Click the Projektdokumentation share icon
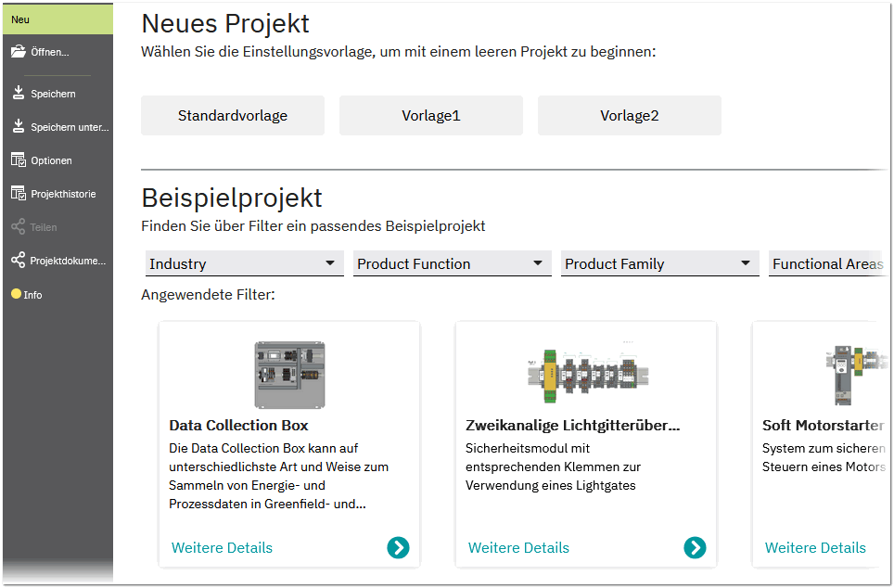The width and height of the screenshot is (894, 588). point(19,261)
